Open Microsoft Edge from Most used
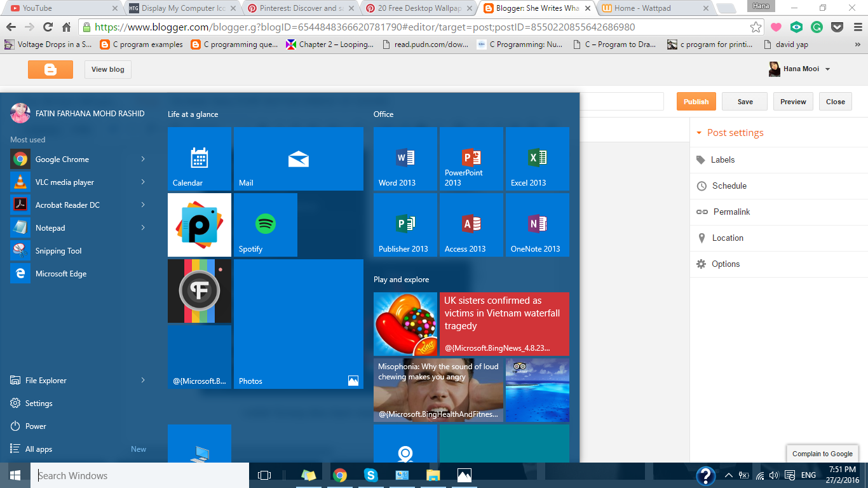 (x=79, y=273)
